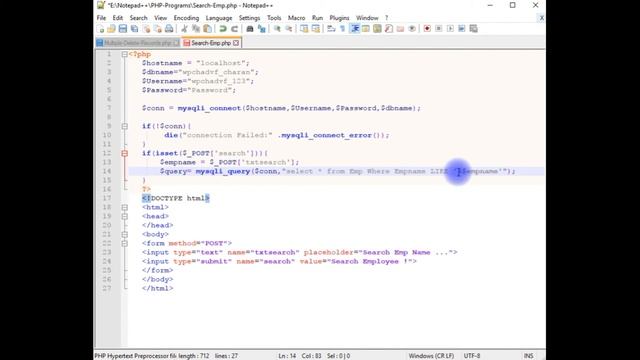
Task: Collapse the <body> tag fold marker
Action: [x=124, y=234]
